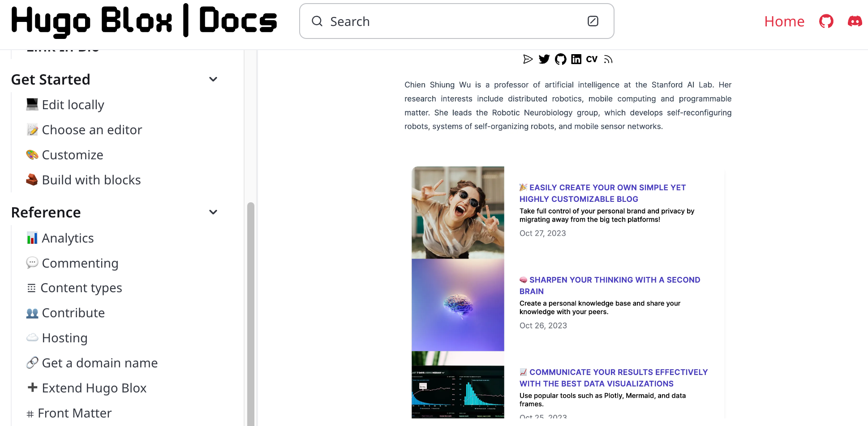Click the laughing woman with sunglasses thumbnail
The height and width of the screenshot is (426, 868).
(458, 213)
